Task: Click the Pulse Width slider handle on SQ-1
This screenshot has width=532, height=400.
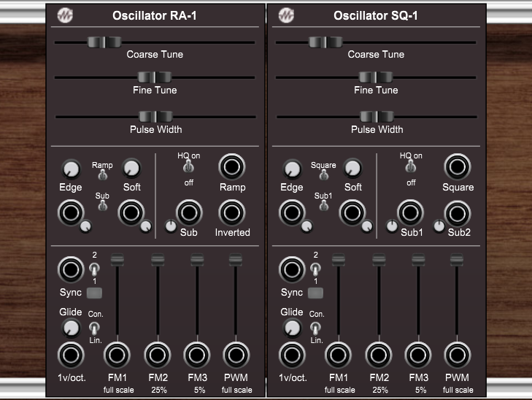Action: [377, 117]
